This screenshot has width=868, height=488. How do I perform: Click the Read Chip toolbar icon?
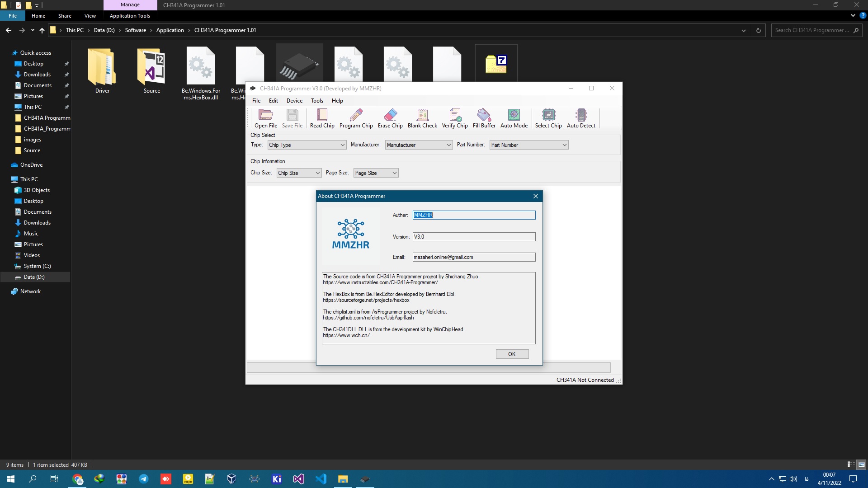[322, 118]
